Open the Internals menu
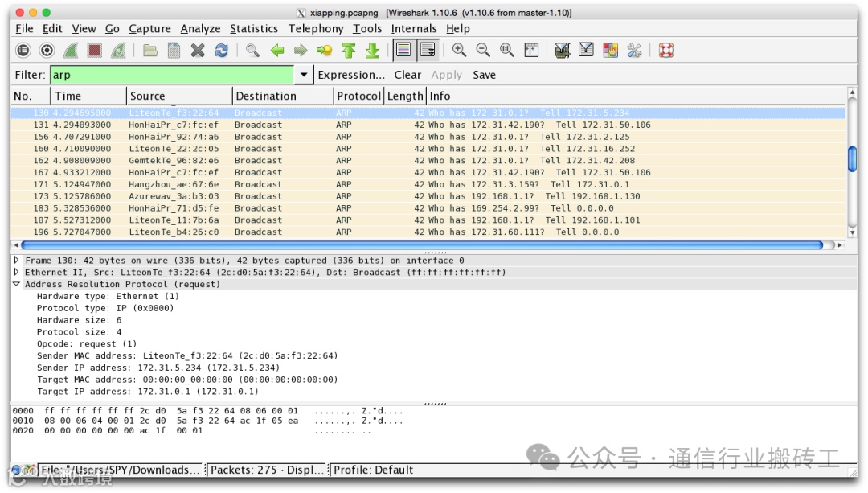This screenshot has height=493, width=868. coord(414,29)
